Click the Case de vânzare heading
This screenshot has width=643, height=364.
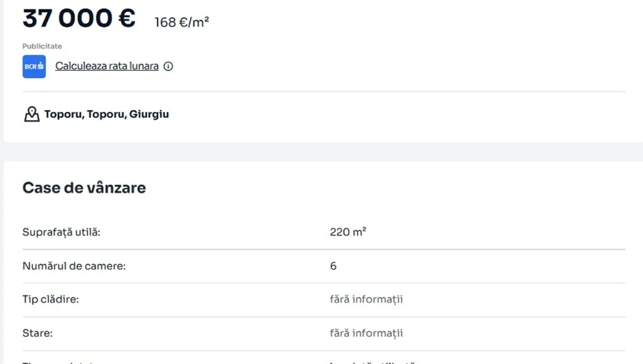pos(84,188)
